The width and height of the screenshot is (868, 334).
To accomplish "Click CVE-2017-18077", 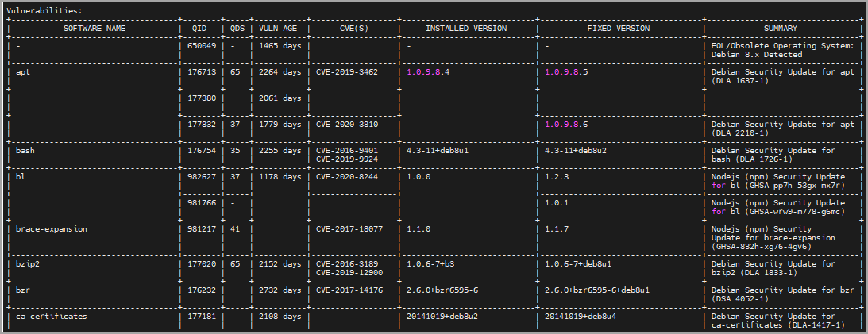I will (349, 229).
